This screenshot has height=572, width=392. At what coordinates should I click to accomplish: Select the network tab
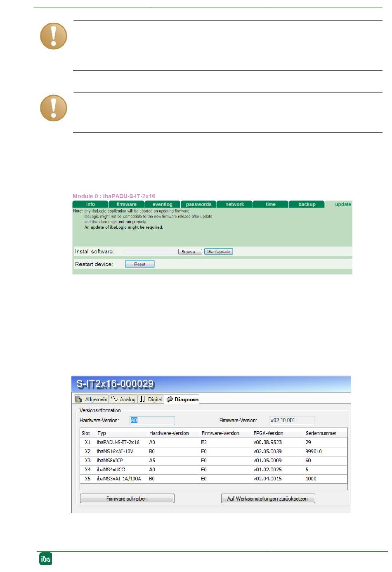pos(235,204)
